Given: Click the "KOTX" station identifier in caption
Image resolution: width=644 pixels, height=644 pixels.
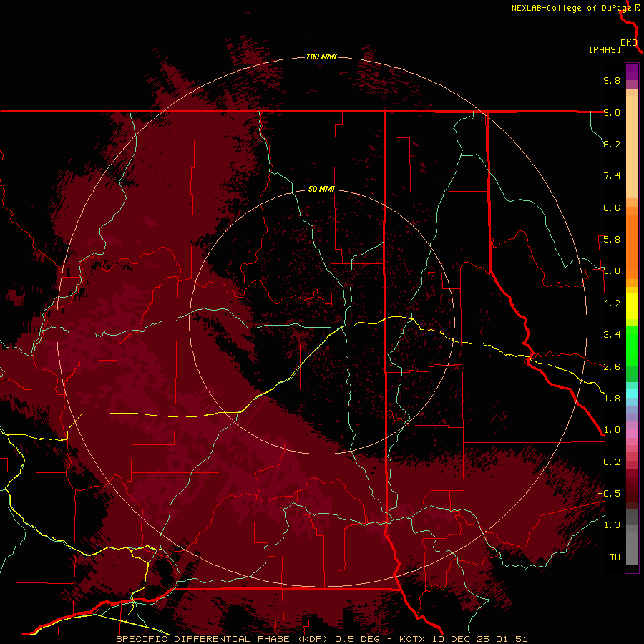Looking at the screenshot, I should [413, 639].
